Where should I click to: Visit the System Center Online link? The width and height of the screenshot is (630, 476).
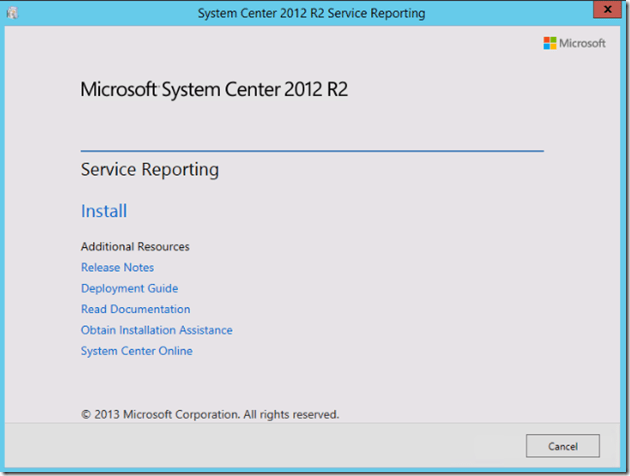136,351
